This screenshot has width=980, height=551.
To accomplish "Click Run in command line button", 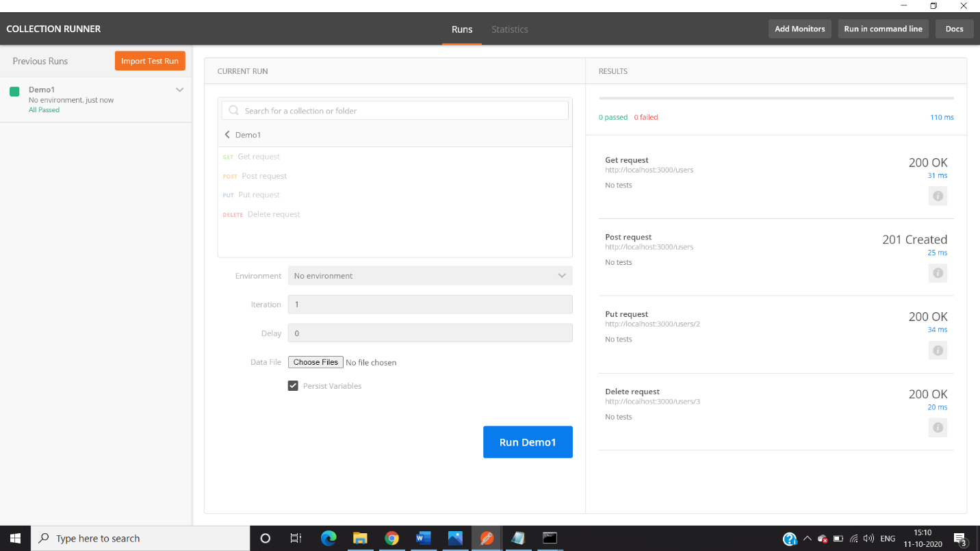I will tap(883, 29).
